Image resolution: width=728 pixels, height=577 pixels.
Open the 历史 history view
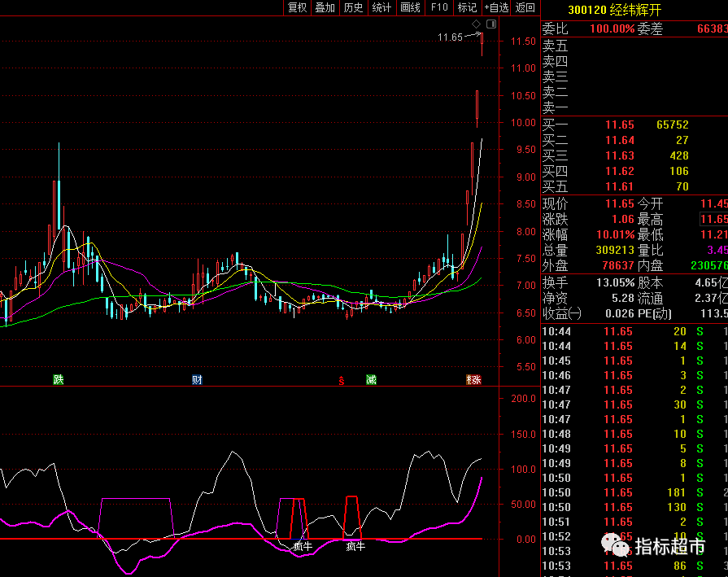pyautogui.click(x=353, y=7)
